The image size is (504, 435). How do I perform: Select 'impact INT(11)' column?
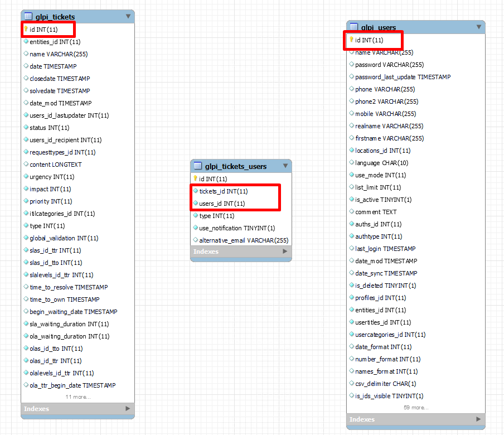(50, 189)
